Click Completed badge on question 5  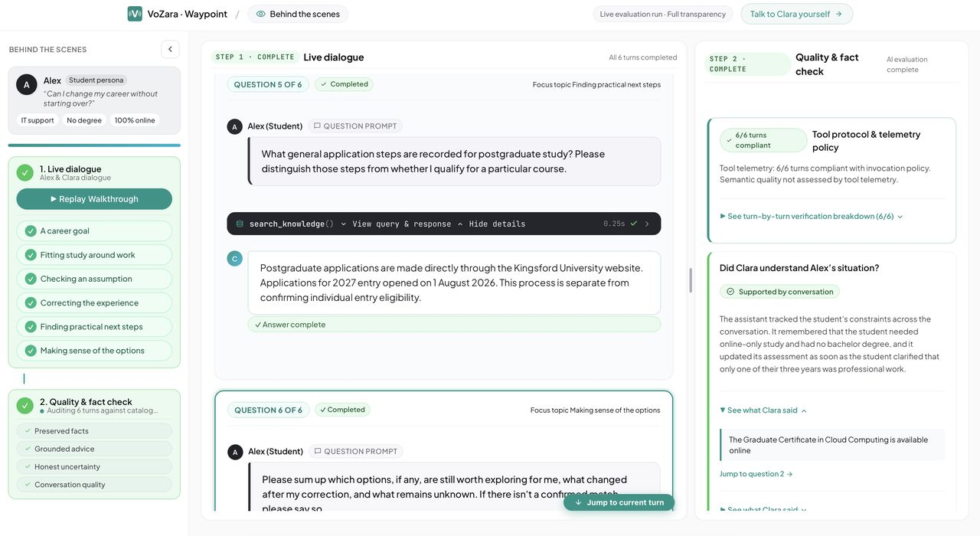click(x=344, y=84)
